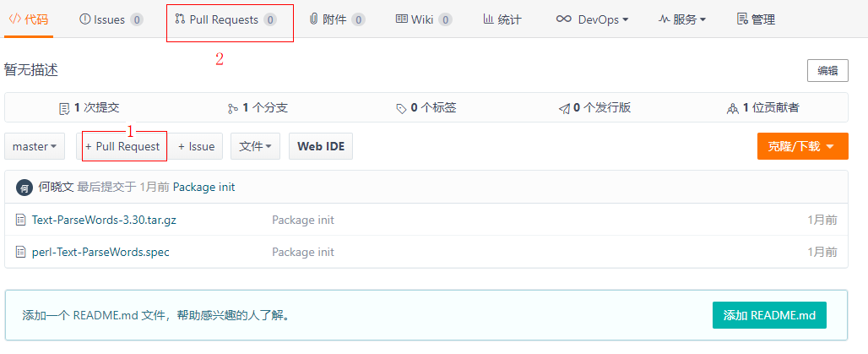Open the 管理 management tab

[x=756, y=19]
